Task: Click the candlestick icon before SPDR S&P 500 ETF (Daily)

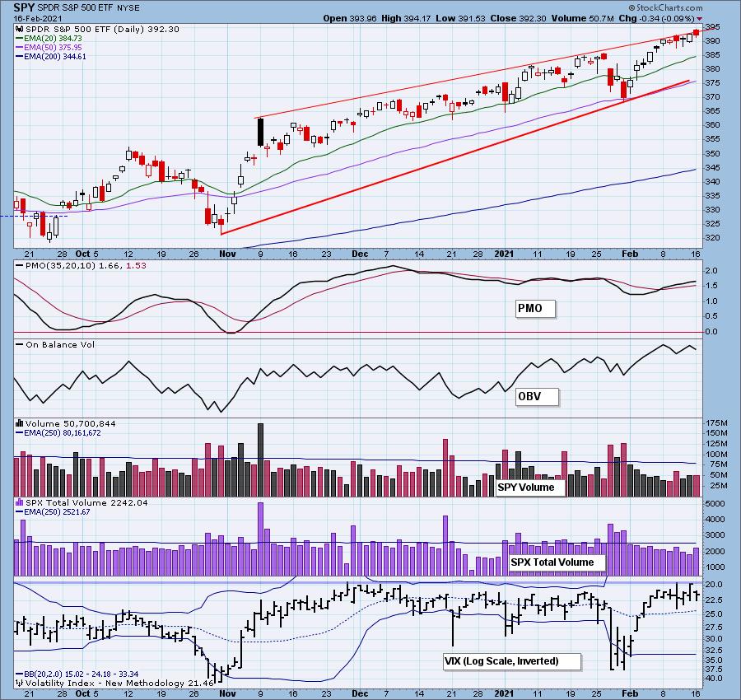Action: 20,30
